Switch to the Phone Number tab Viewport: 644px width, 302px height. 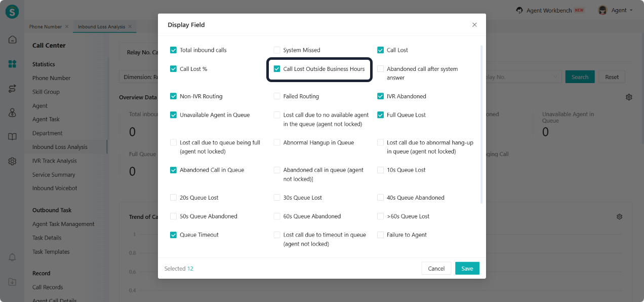[x=46, y=27]
